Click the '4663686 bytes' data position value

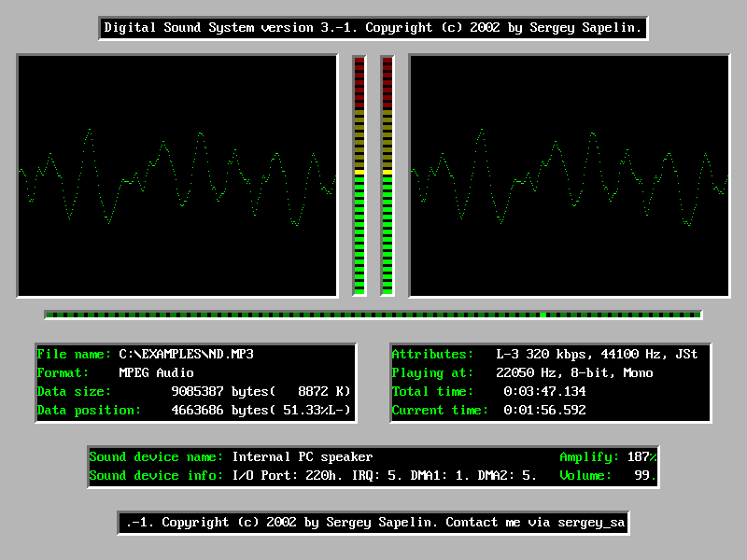(x=223, y=410)
